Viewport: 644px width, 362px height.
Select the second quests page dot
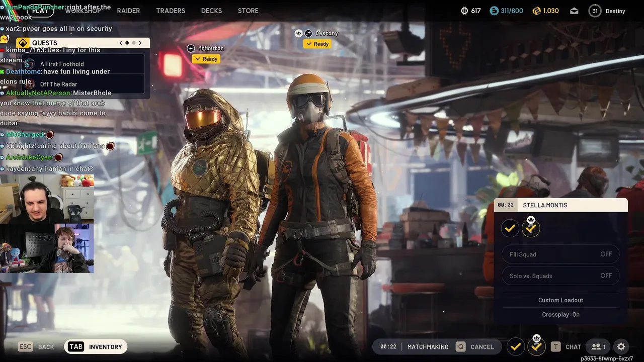(x=133, y=43)
